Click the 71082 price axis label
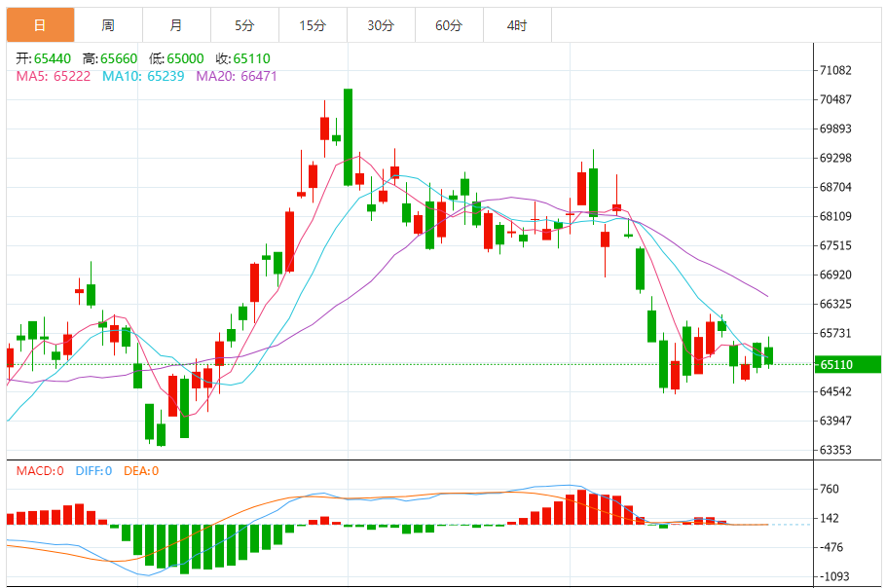Viewport: 886px width, 588px height. click(835, 71)
